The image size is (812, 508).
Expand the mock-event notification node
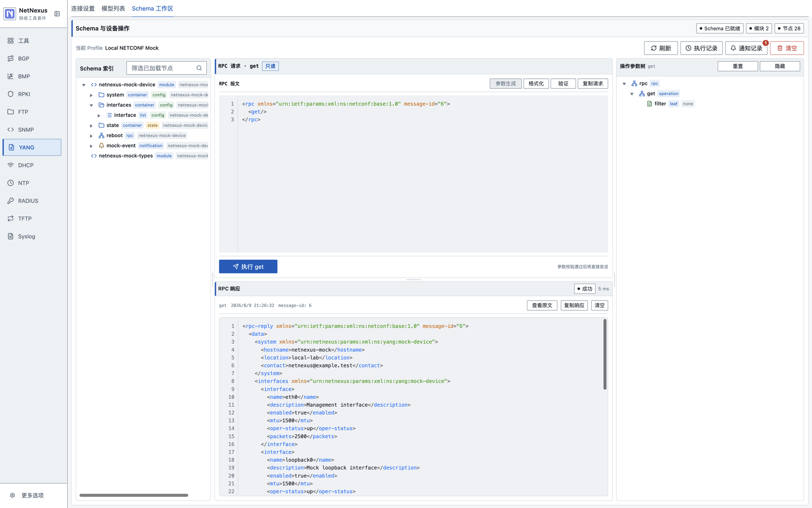(x=91, y=146)
